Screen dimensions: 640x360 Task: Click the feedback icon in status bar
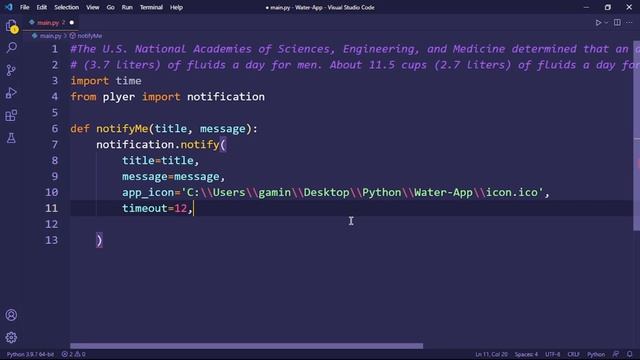[616, 354]
